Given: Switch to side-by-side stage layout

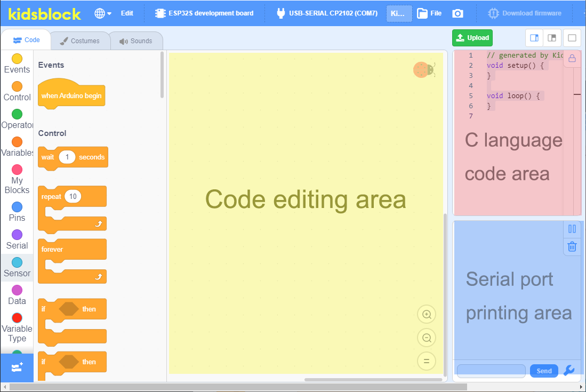Looking at the screenshot, I should click(x=552, y=38).
